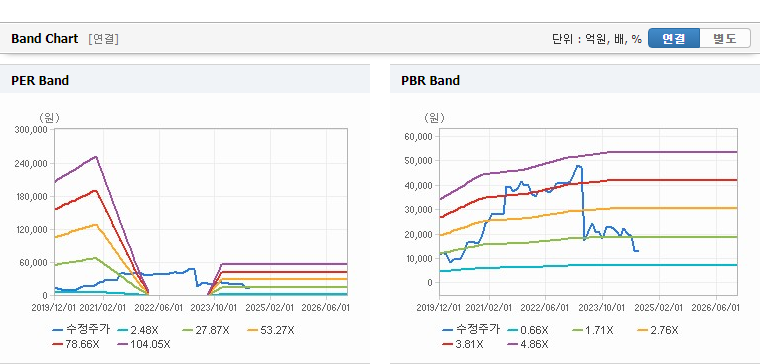This screenshot has height=364, width=760.
Task: Click 10,000 on PBR chart y-axis
Action: 418,258
